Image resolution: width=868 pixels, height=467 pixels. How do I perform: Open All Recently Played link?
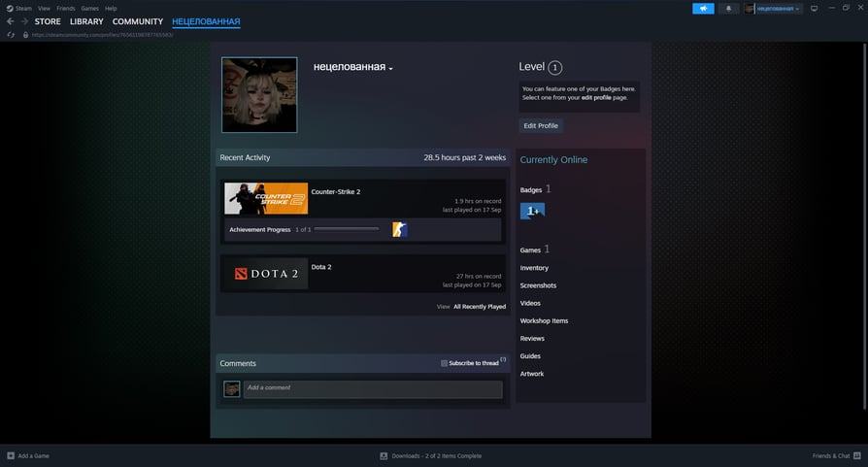(480, 307)
